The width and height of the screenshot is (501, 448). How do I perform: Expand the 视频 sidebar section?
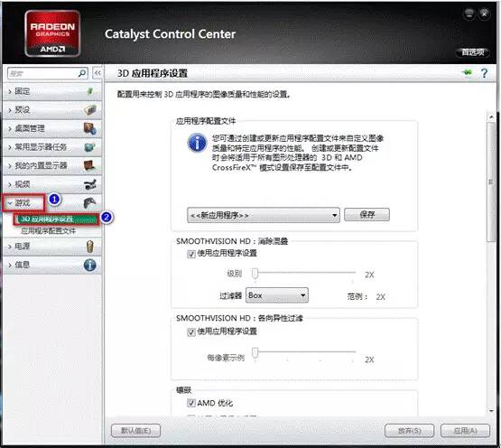51,184
